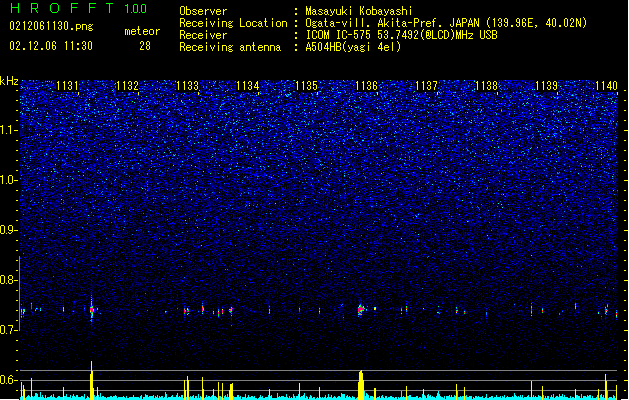The image size is (629, 400).
Task: Click the kHz axis unit label
Action: (x=9, y=81)
